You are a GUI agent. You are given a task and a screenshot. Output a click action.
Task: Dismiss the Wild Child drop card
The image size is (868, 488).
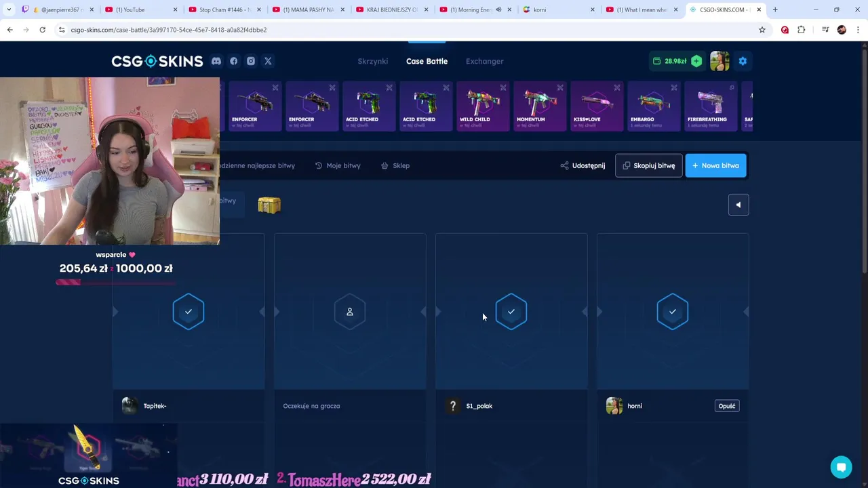tap(503, 87)
